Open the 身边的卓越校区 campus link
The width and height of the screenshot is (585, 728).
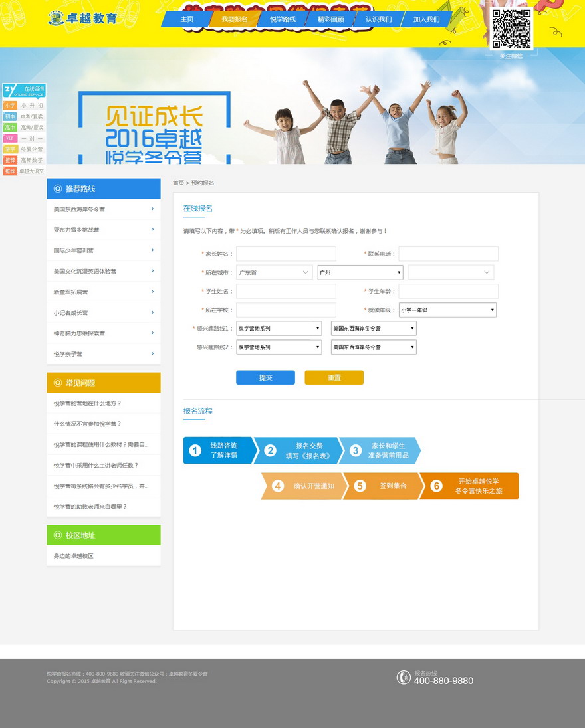pos(73,556)
